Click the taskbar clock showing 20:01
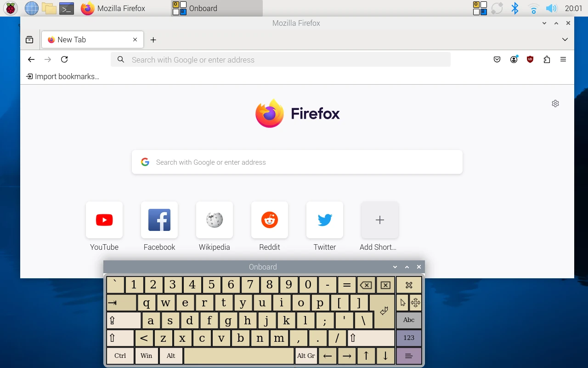Image resolution: width=588 pixels, height=368 pixels. pos(573,8)
